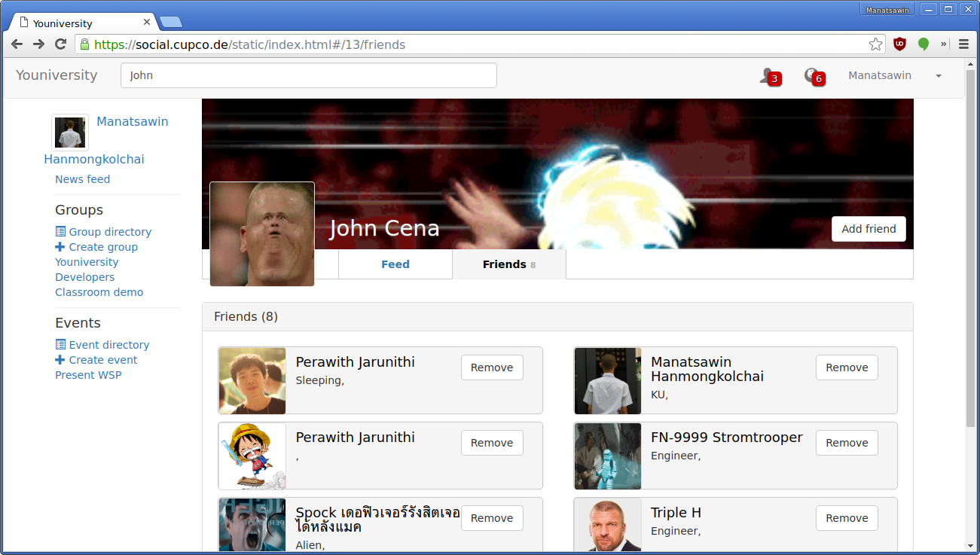This screenshot has width=980, height=555.
Task: Click Create event link
Action: tap(96, 360)
